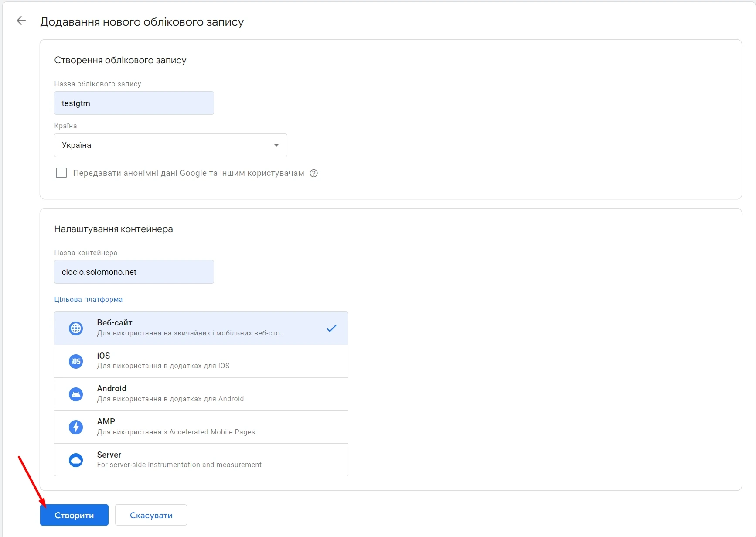Click the globe icon for Веб-сайт
756x537 pixels.
point(76,328)
